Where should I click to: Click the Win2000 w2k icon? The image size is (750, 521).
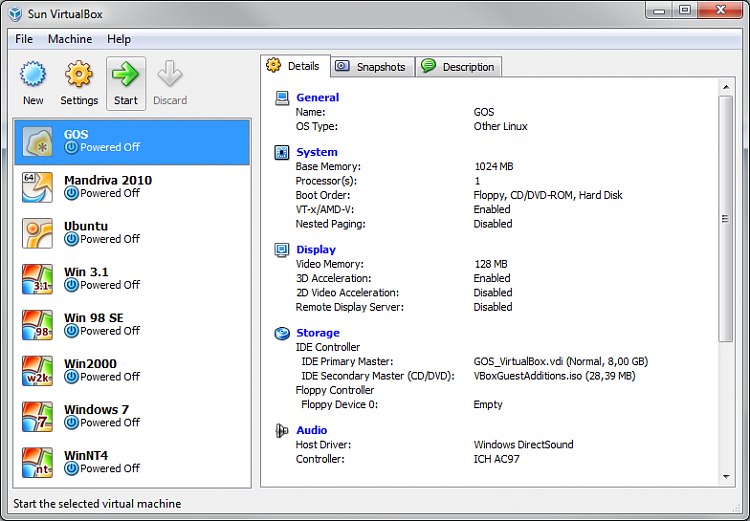tap(37, 371)
